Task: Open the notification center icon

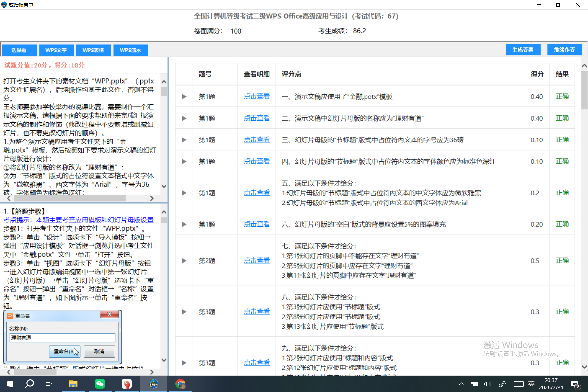Action: coord(575,384)
